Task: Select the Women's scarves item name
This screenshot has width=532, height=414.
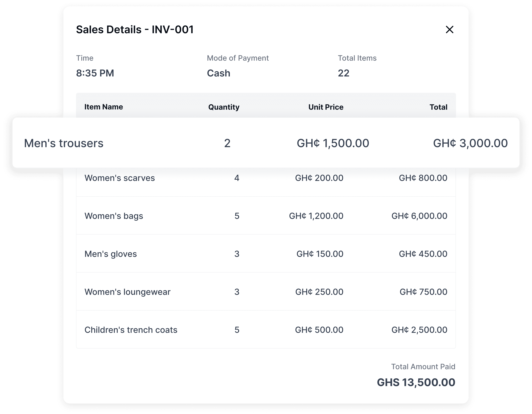Action: [119, 178]
